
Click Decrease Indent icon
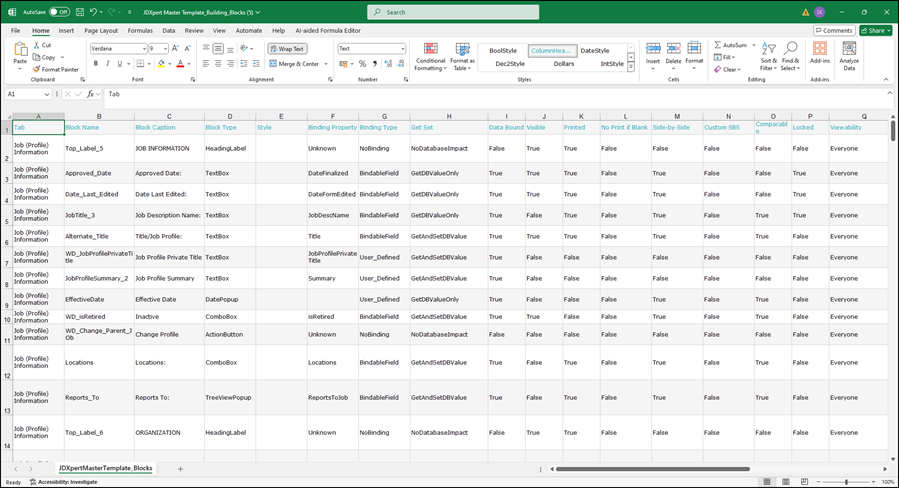[x=244, y=64]
